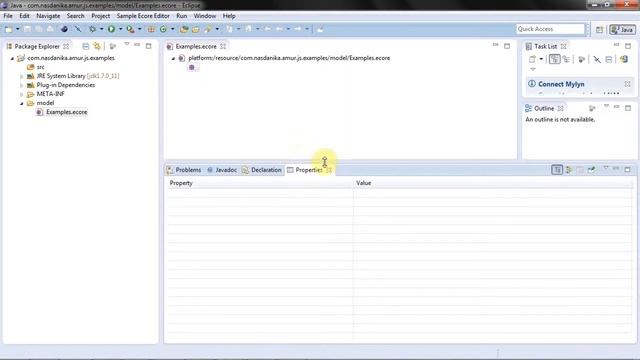Toggle Scheduled presentation in Task List toolbar
The width and height of the screenshot is (640, 360).
click(x=566, y=60)
